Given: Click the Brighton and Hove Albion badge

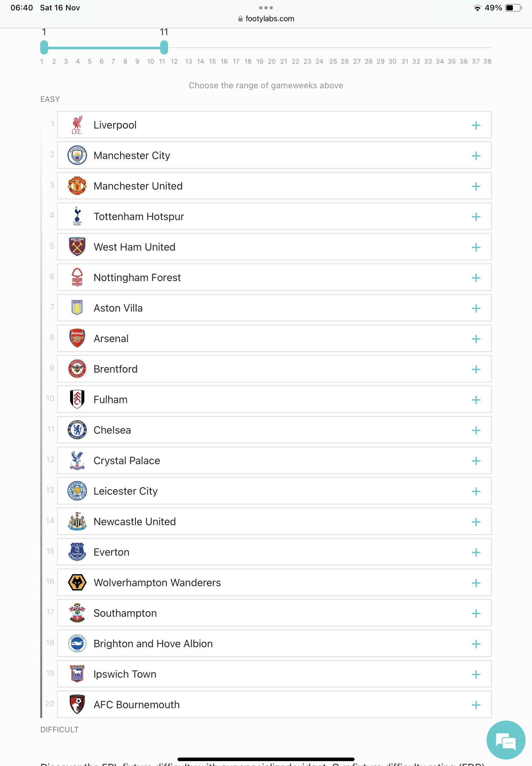Looking at the screenshot, I should 77,644.
